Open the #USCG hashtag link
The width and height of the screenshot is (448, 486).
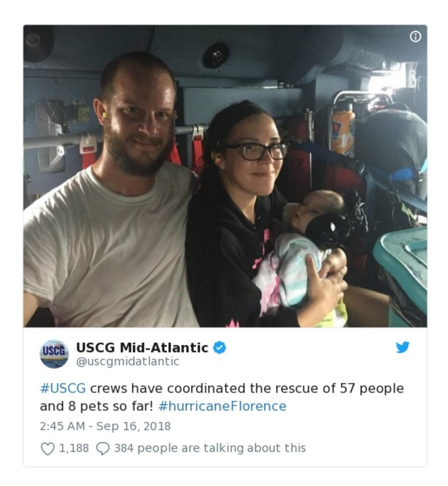63,388
